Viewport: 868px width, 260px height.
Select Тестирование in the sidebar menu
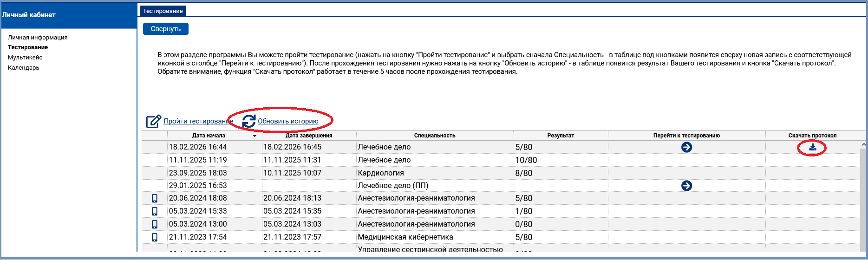pyautogui.click(x=28, y=47)
